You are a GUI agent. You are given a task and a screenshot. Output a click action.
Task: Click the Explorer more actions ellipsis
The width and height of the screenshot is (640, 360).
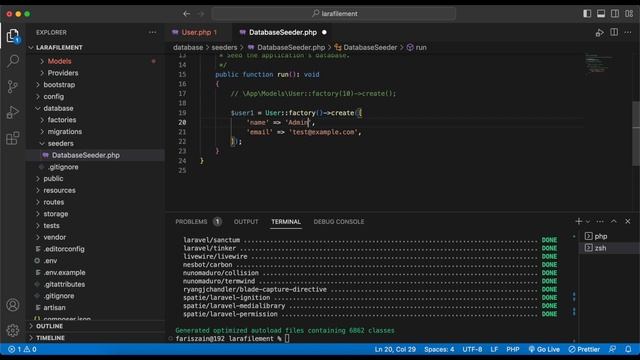152,32
